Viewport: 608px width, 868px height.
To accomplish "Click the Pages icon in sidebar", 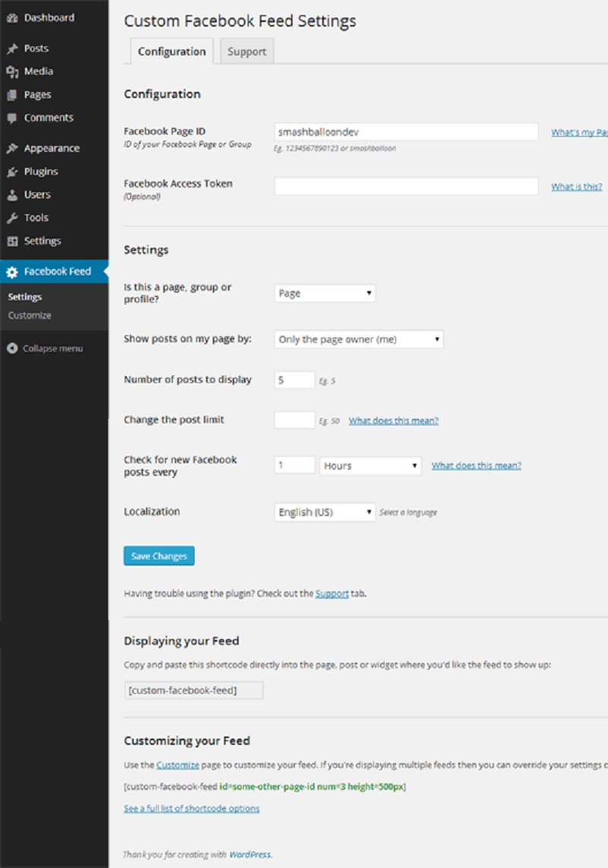I will point(12,95).
